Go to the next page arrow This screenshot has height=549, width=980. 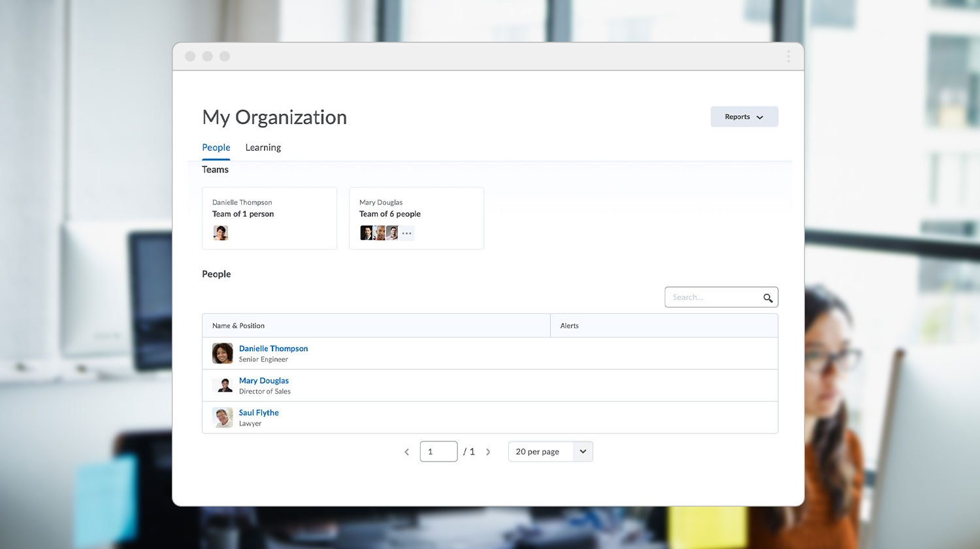(488, 452)
